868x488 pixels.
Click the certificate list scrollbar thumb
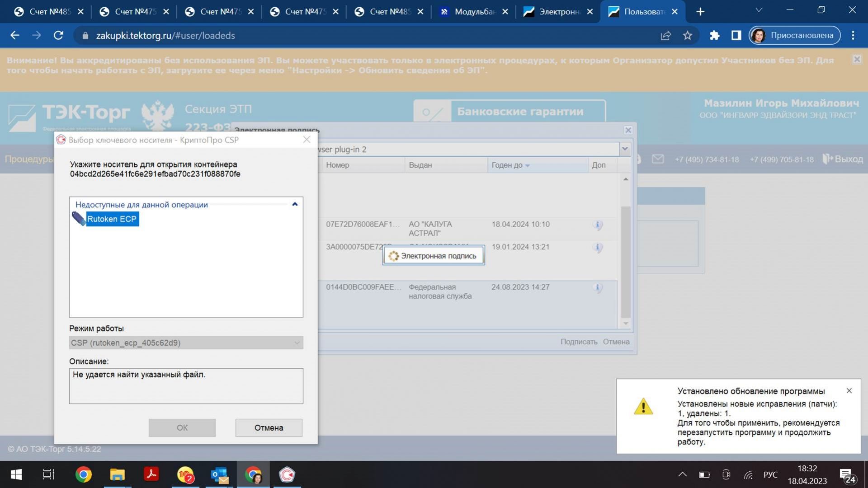626,262
